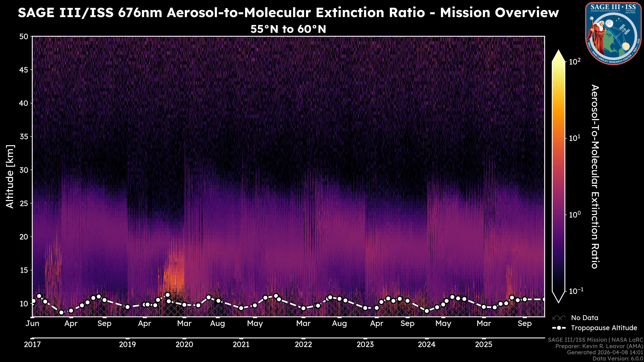Viewport: 644px width, 362px height.
Task: Click the last Sep month tick label
Action: (x=524, y=323)
